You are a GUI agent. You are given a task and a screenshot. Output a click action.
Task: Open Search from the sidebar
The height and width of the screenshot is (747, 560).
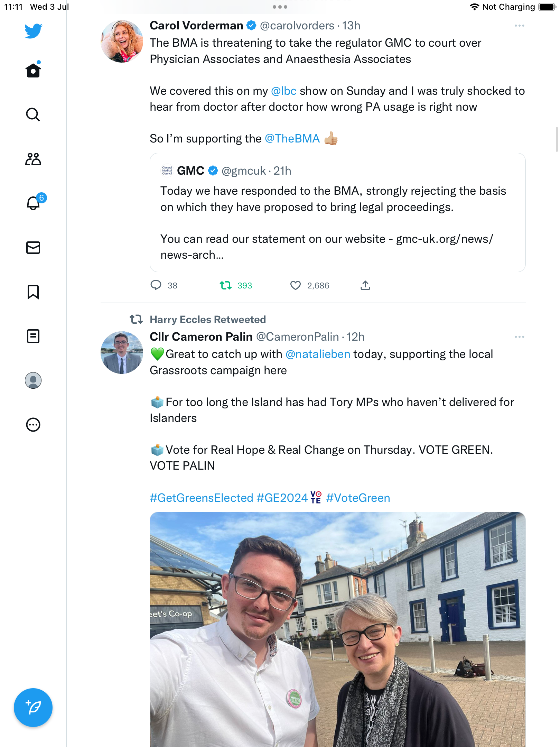[x=33, y=115]
